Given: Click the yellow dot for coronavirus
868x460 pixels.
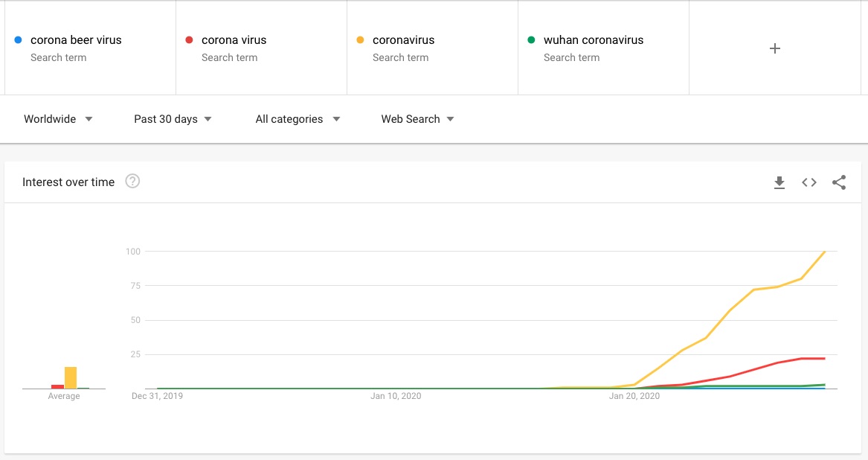Looking at the screenshot, I should 361,40.
